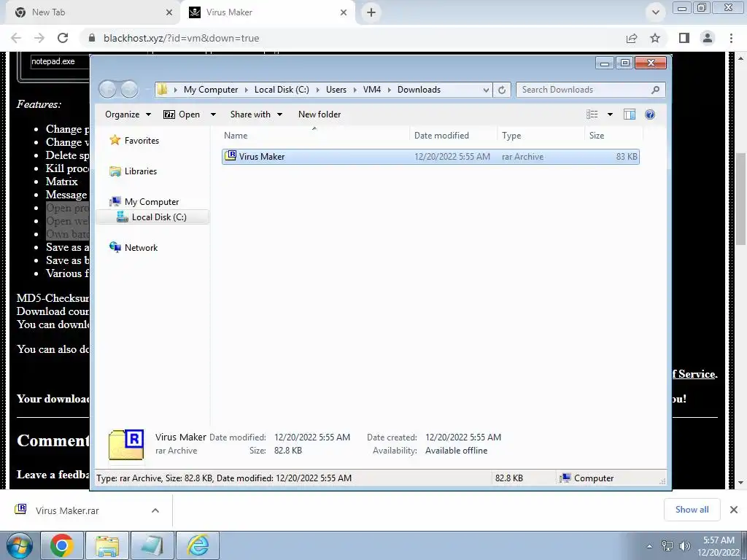Open the tab search dropdown chevron
747x560 pixels.
pos(656,12)
